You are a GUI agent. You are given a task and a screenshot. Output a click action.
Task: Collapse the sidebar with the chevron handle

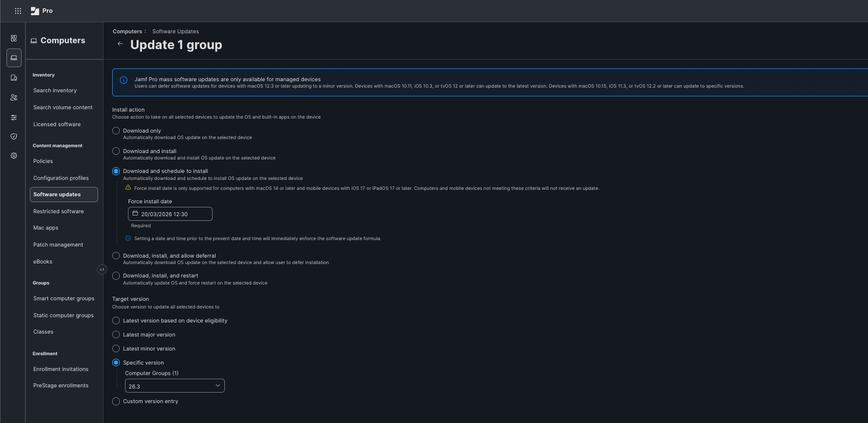pyautogui.click(x=102, y=269)
